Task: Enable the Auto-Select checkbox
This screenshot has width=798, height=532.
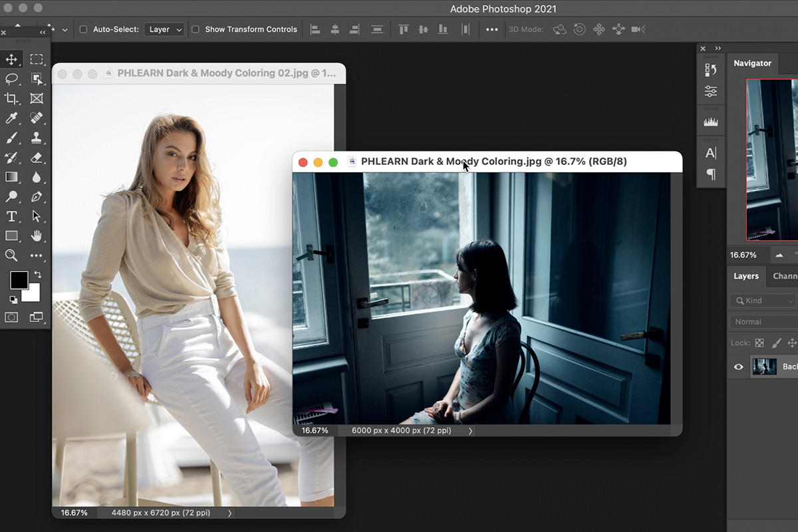Action: tap(82, 29)
